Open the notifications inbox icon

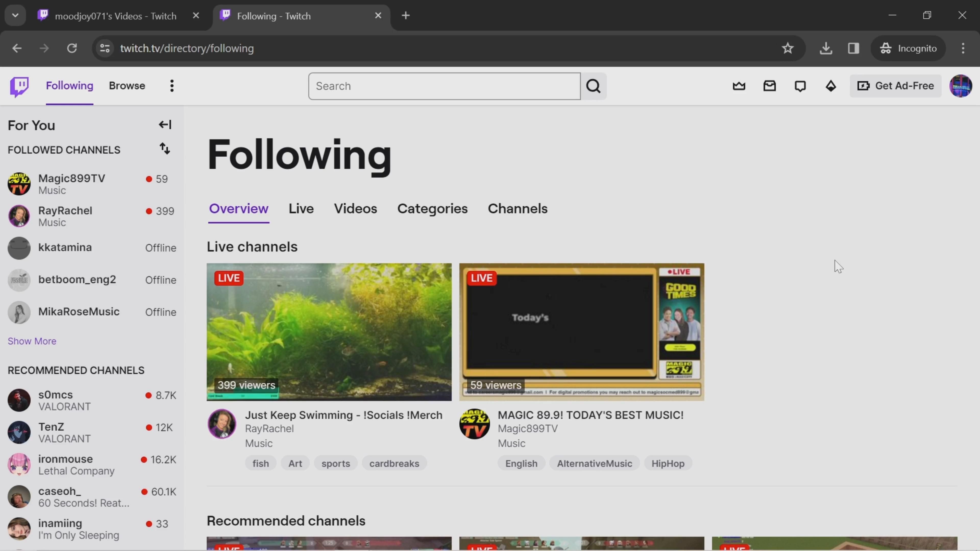tap(769, 86)
